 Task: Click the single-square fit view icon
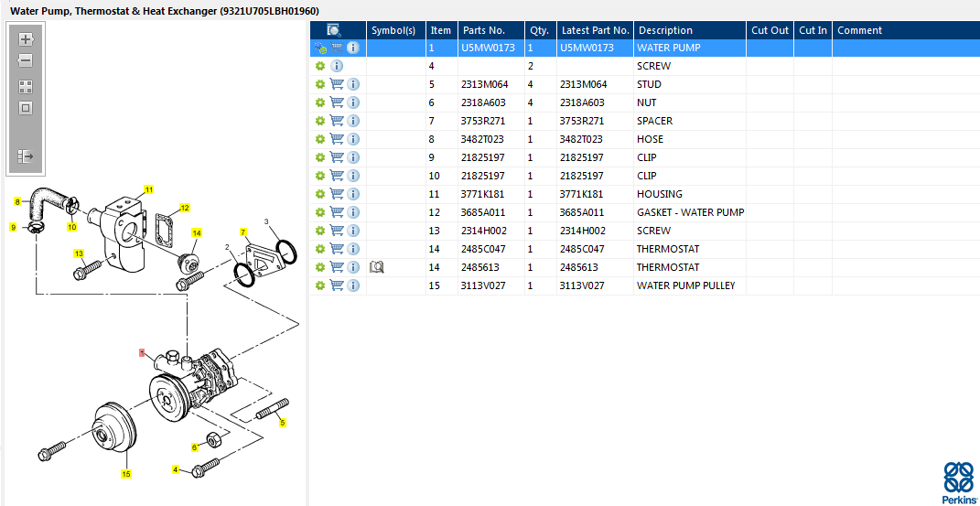pyautogui.click(x=26, y=108)
